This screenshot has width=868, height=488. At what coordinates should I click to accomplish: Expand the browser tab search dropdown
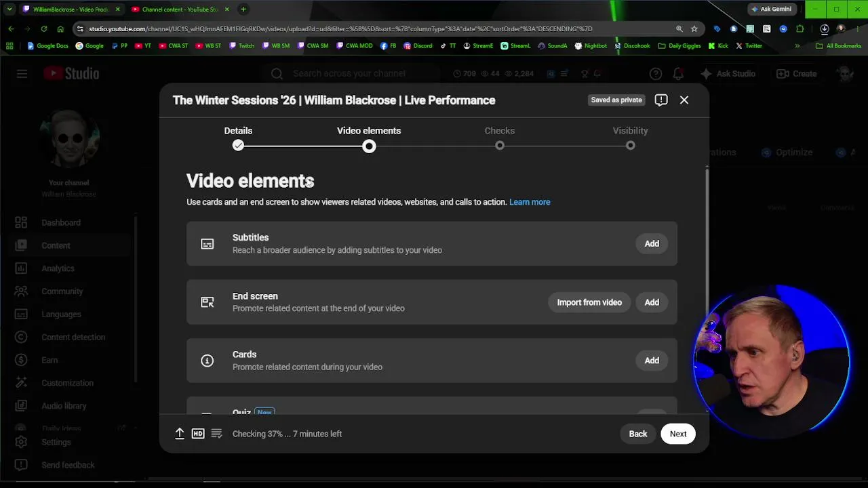(9, 9)
